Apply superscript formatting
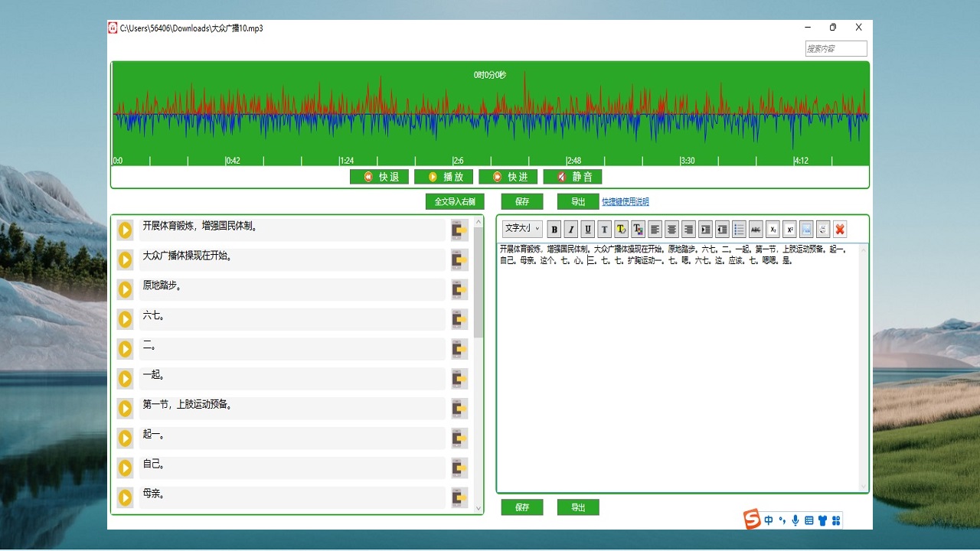This screenshot has height=551, width=980. (x=789, y=229)
